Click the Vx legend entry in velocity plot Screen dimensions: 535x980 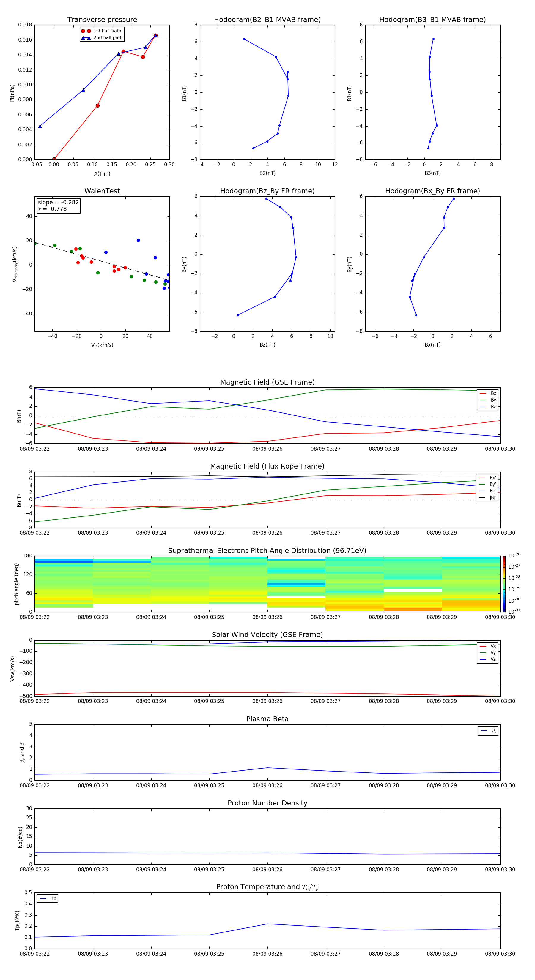pyautogui.click(x=488, y=646)
